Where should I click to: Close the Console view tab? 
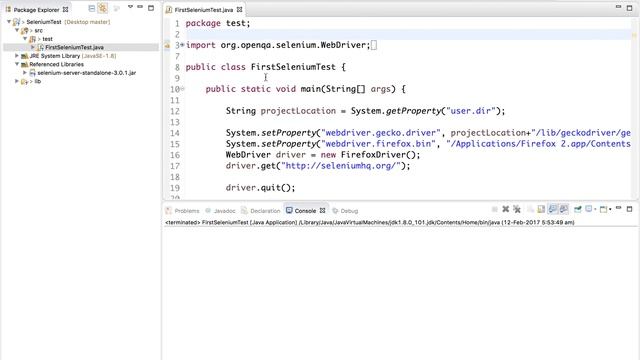click(x=322, y=211)
